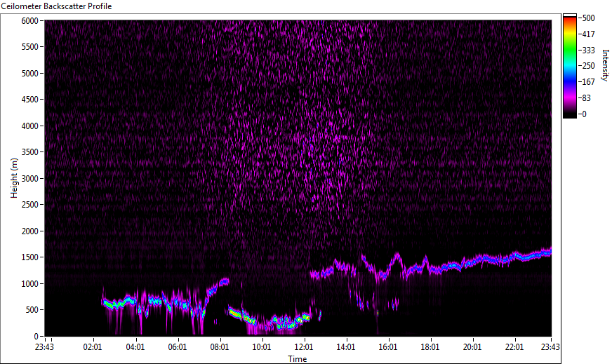Click the 22:01 time axis label
Screen dimensions: 612x364
tap(514, 347)
